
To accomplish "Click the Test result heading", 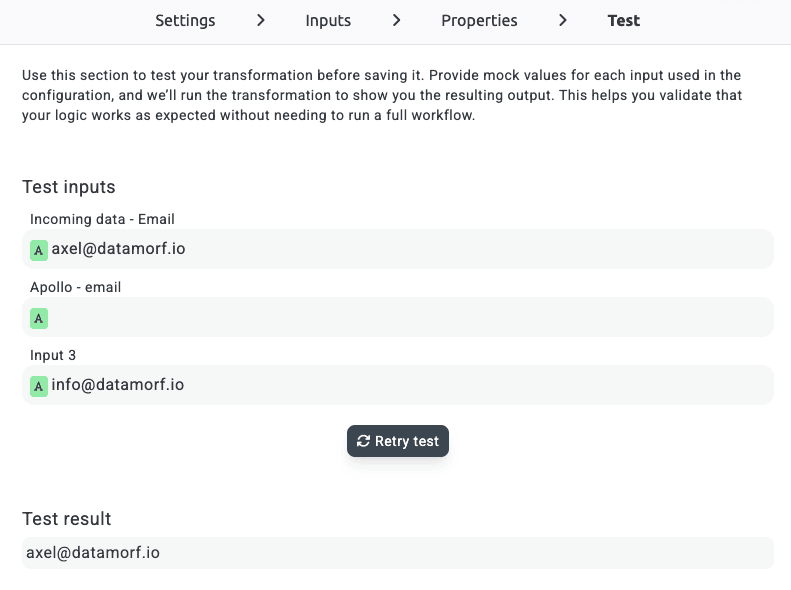I will point(67,519).
